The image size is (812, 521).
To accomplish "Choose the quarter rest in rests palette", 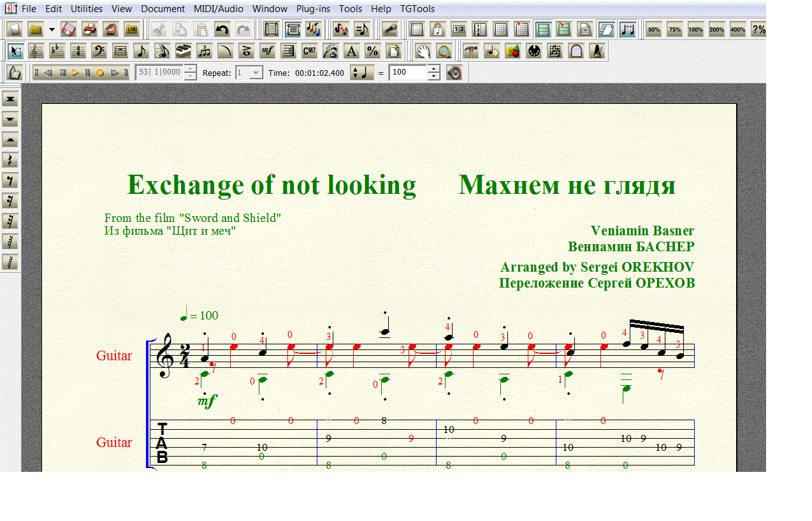I will tap(10, 160).
